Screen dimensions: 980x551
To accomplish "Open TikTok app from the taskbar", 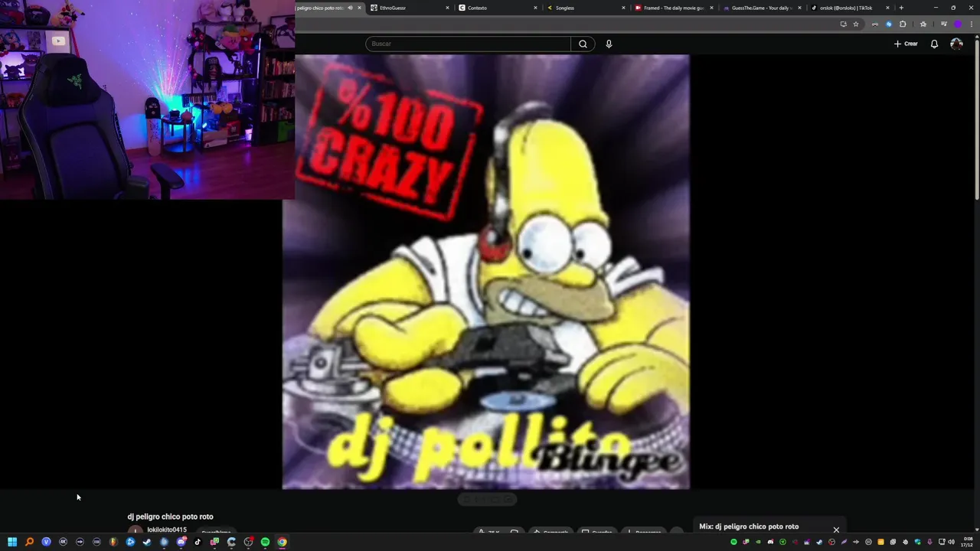I will [x=198, y=542].
